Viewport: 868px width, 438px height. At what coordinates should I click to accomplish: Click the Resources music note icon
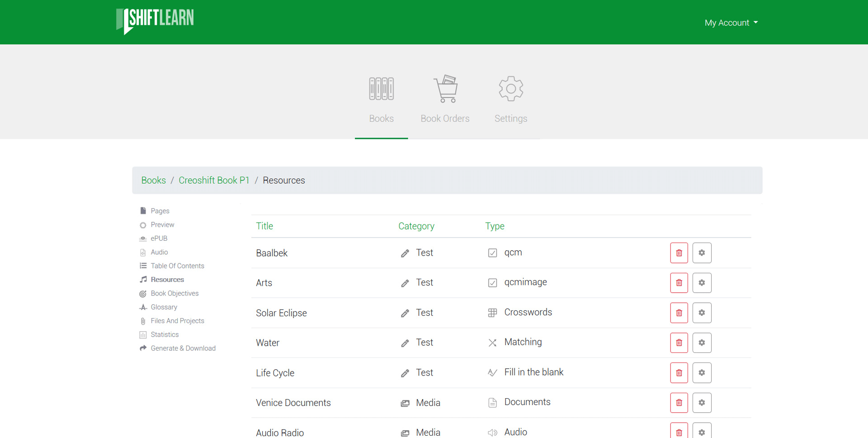[143, 280]
